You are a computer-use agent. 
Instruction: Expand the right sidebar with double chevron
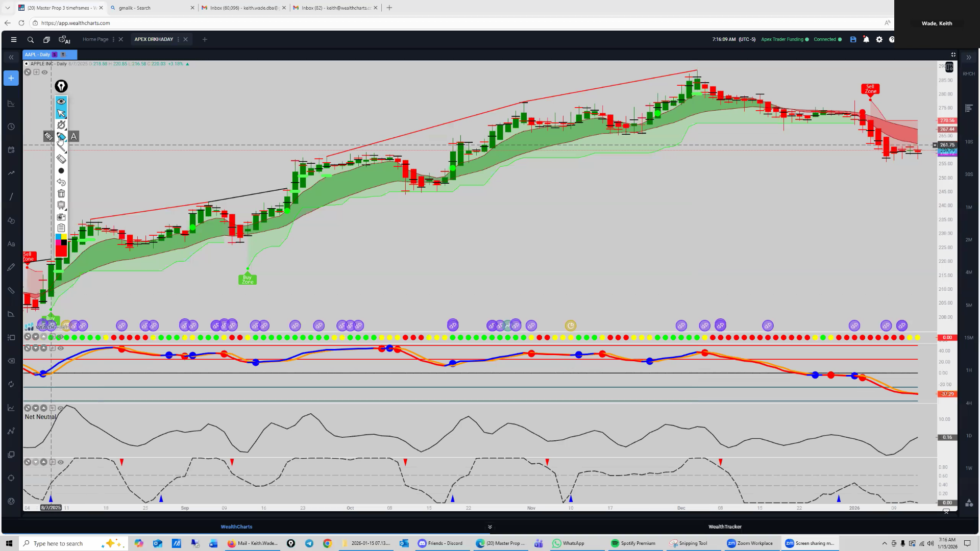click(968, 58)
